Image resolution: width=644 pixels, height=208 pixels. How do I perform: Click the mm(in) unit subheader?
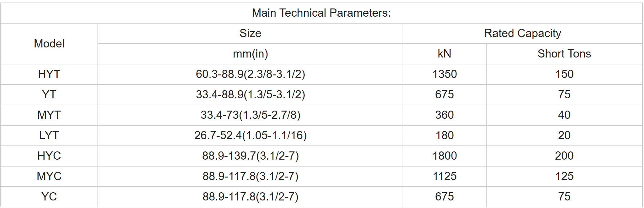250,54
